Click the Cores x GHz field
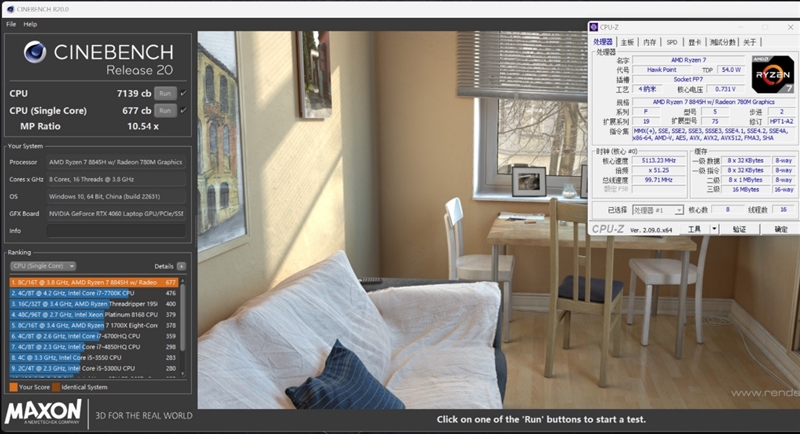800x434 pixels. 116,180
